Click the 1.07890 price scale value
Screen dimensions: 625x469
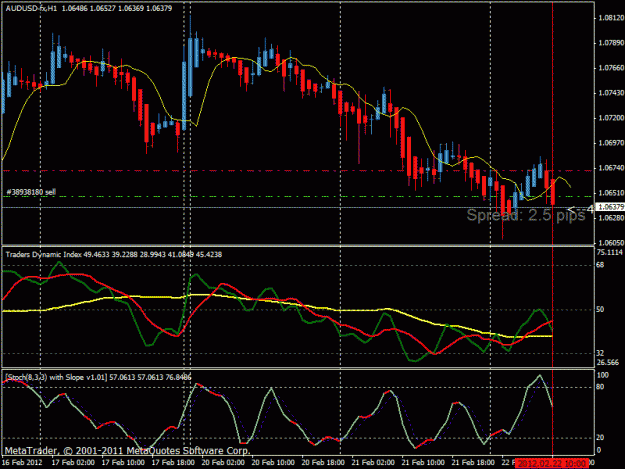pyautogui.click(x=611, y=43)
